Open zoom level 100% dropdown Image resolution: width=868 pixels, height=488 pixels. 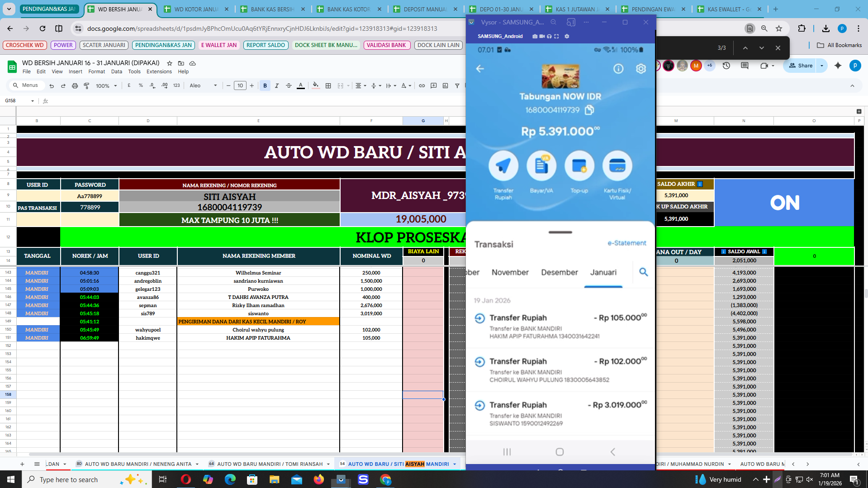106,85
